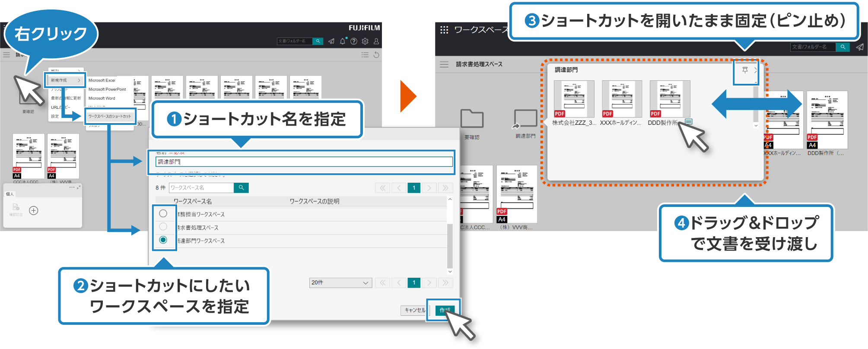Screen dimensions: 868x349
Task: Open app grid icon beside ワークスペース title
Action: (x=444, y=30)
